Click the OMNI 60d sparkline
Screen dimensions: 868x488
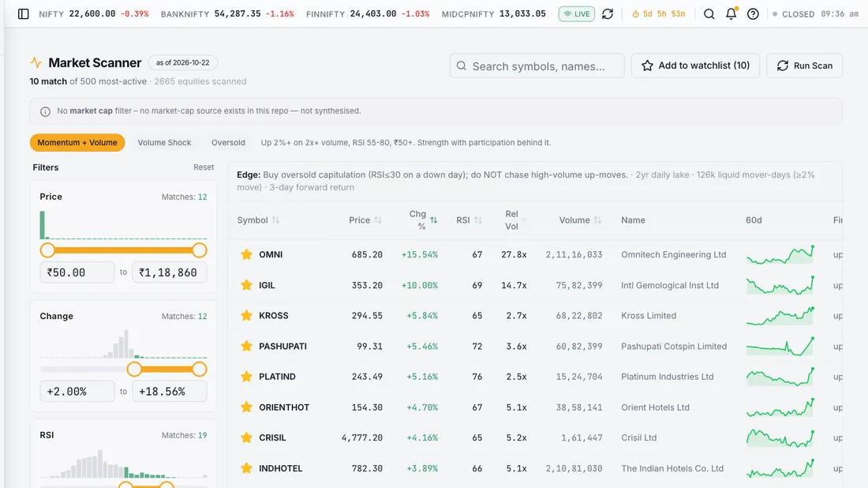pos(780,254)
